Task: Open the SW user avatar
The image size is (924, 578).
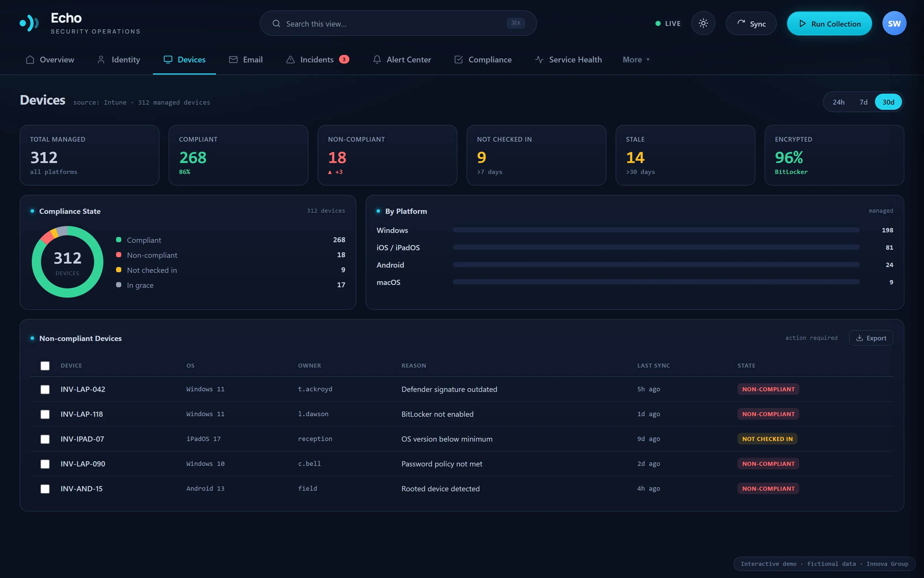Action: [894, 23]
